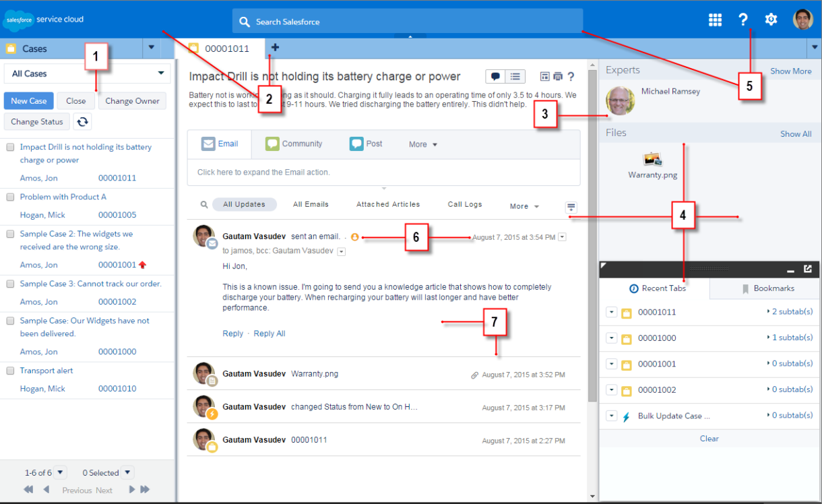Expand the 00001000 recent tab dropdown
Screen dimensions: 822x504
tap(612, 338)
